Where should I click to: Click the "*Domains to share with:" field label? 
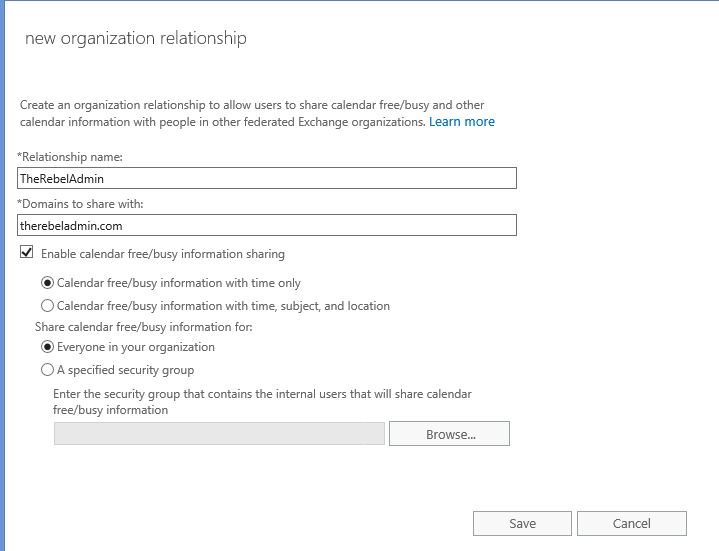point(80,204)
